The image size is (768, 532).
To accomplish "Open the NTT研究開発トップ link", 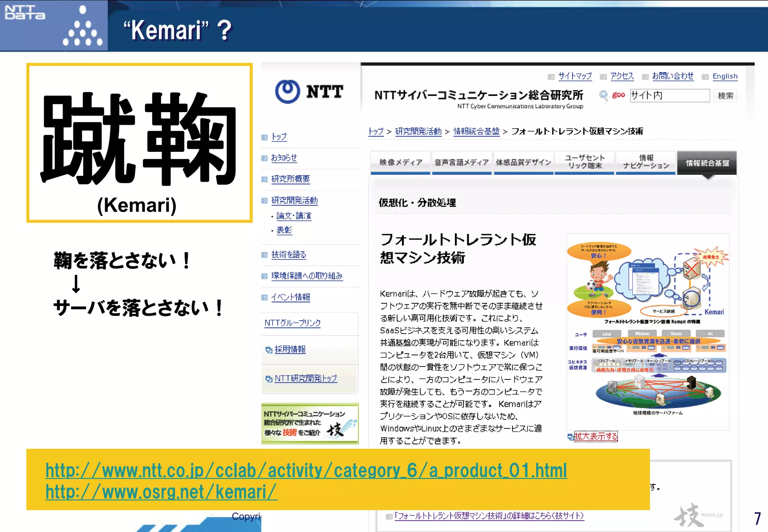I will point(306,379).
